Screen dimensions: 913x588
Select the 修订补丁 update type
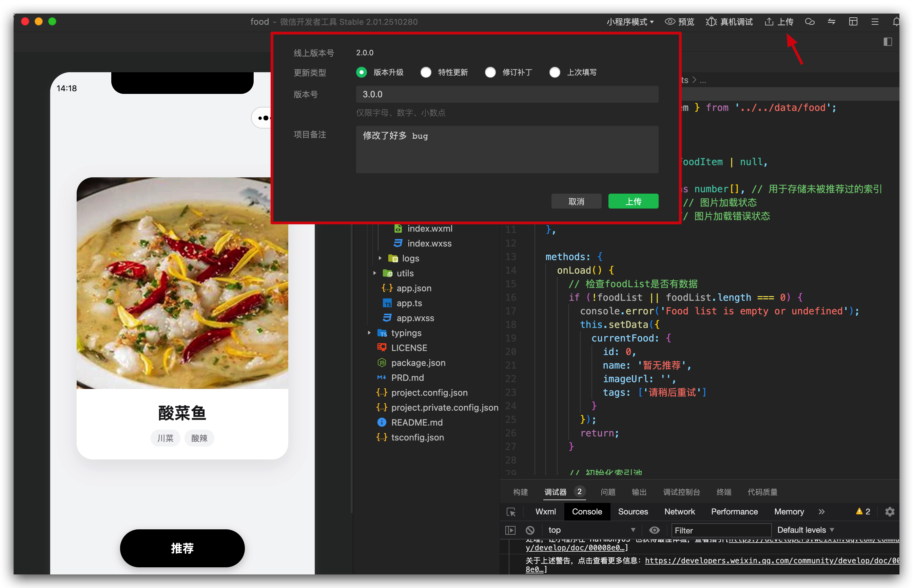[490, 72]
